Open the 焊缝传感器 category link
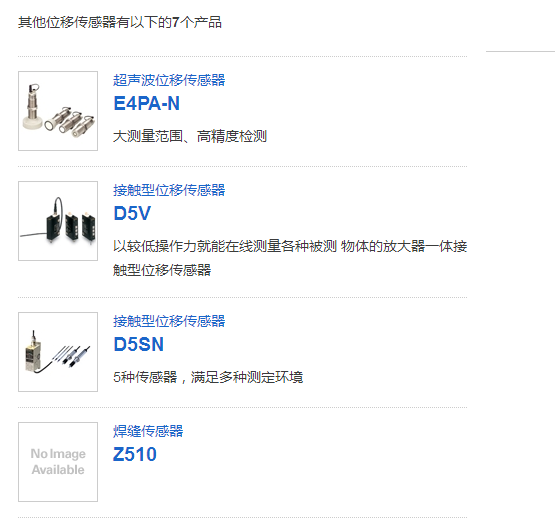555x523 pixels. 148,431
